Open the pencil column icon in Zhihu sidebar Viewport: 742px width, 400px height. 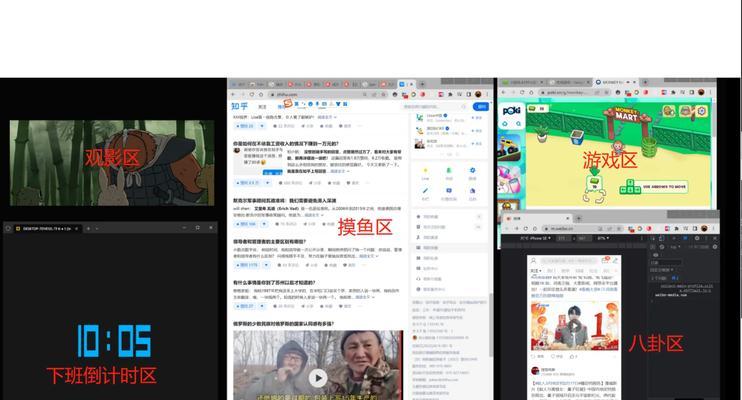click(x=425, y=191)
